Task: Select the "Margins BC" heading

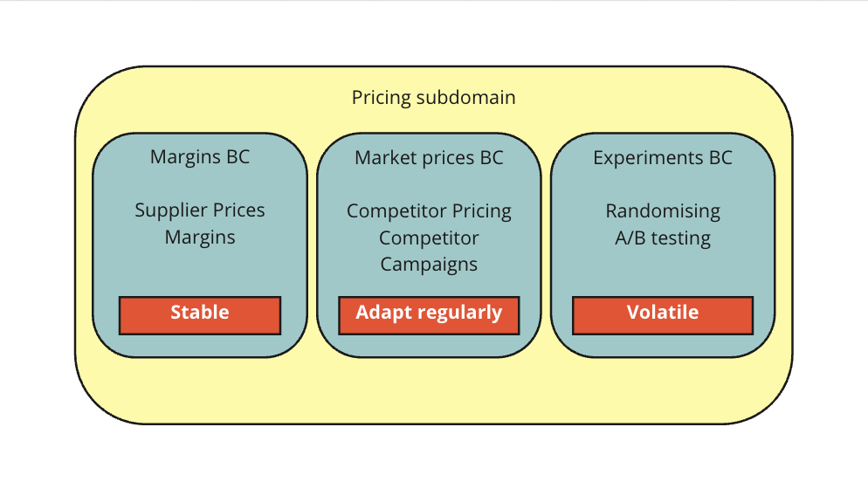Action: (200, 157)
